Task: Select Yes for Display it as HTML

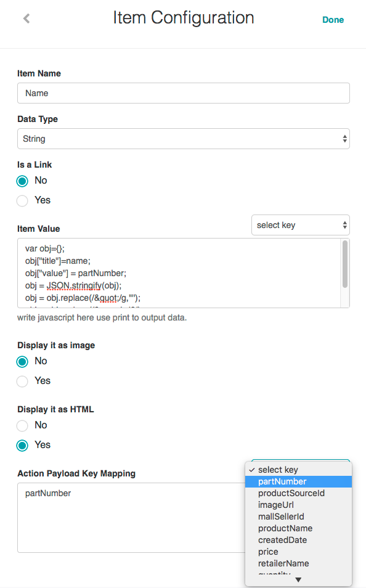Action: pyautogui.click(x=22, y=446)
